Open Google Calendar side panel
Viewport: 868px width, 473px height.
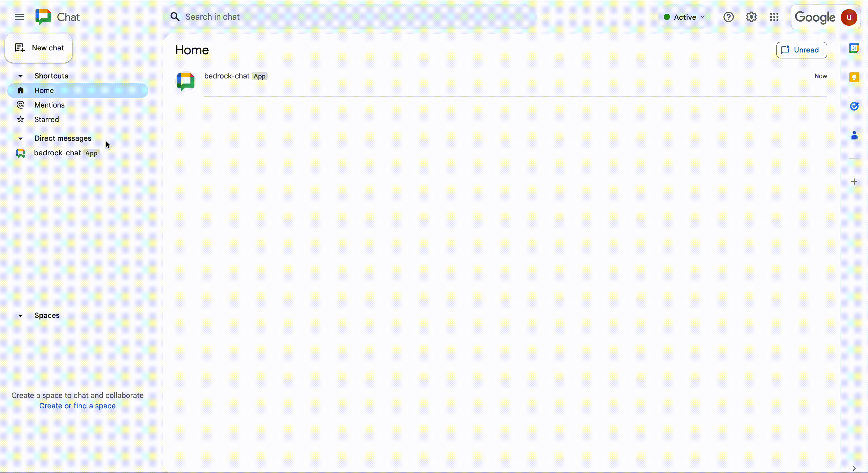pyautogui.click(x=854, y=48)
